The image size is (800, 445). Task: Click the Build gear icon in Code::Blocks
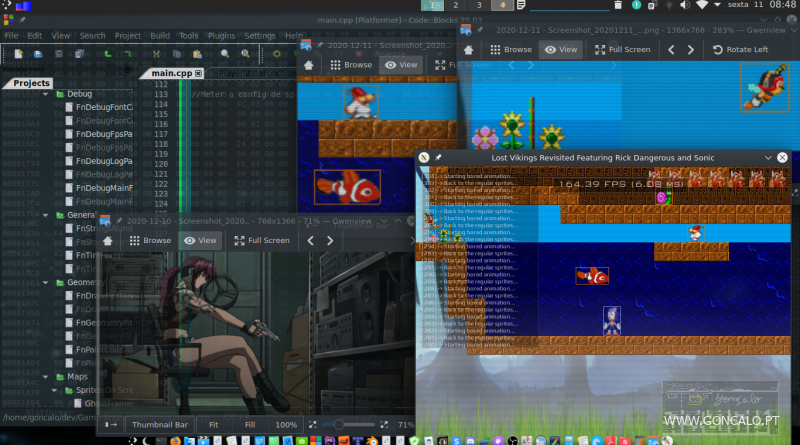point(277,54)
